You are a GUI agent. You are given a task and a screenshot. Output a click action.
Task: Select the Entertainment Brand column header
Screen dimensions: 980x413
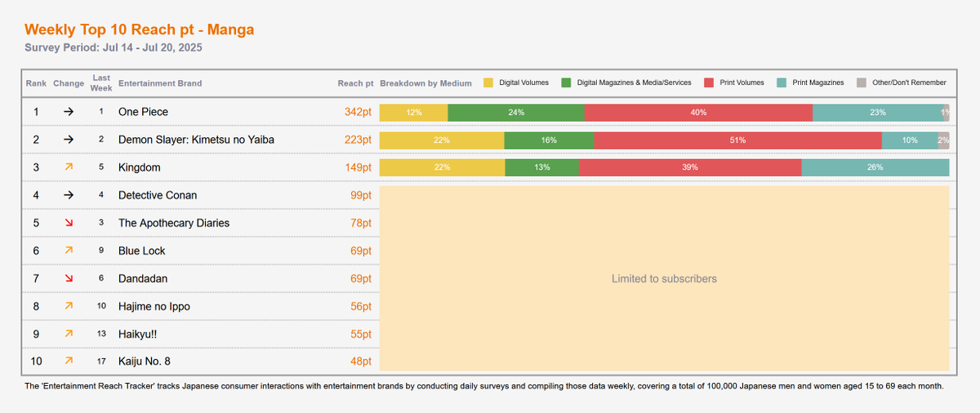tap(160, 83)
